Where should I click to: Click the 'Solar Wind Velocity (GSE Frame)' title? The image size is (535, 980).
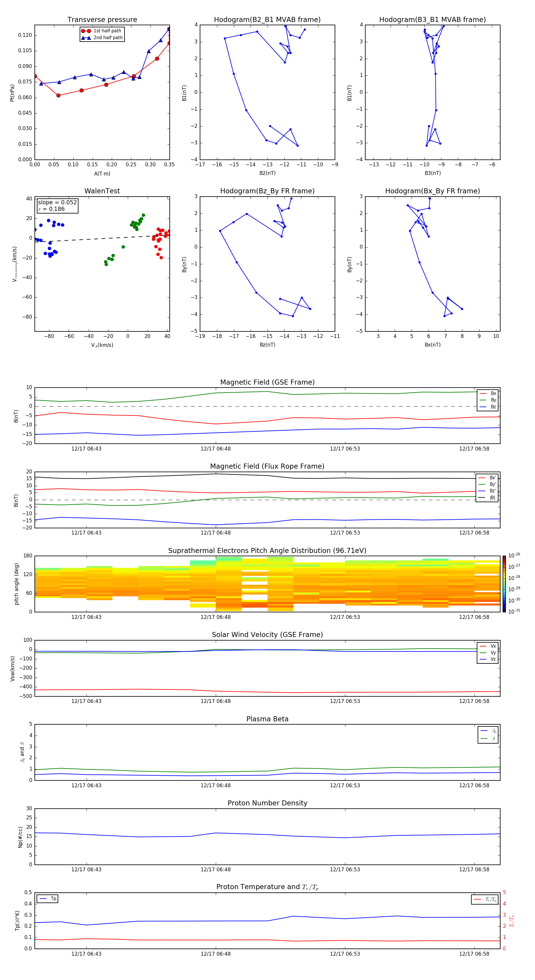267,635
